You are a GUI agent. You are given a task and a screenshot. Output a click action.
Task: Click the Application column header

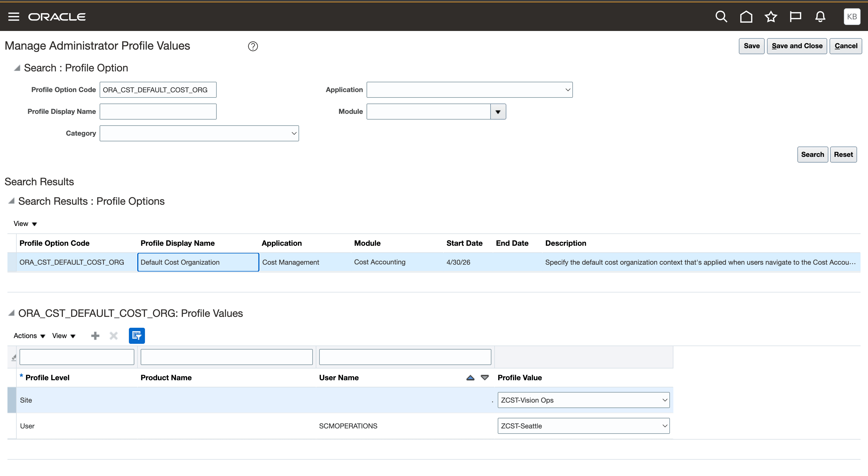pos(282,243)
